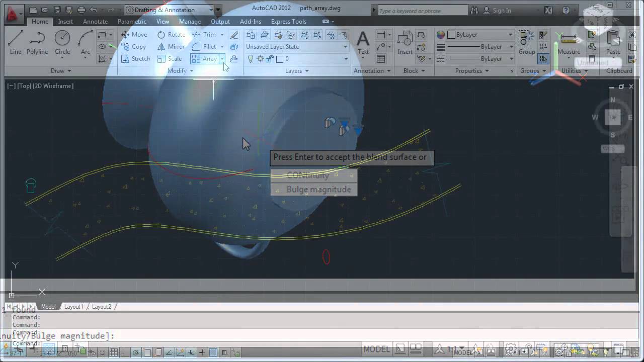Toggle the MODEL space status button
The width and height of the screenshot is (644, 362).
376,349
